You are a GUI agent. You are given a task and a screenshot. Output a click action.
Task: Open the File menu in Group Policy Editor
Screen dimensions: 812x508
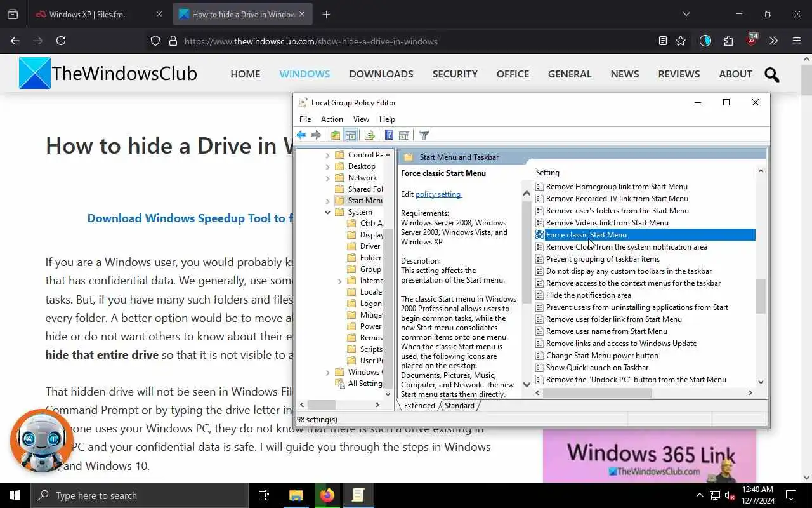click(x=305, y=119)
